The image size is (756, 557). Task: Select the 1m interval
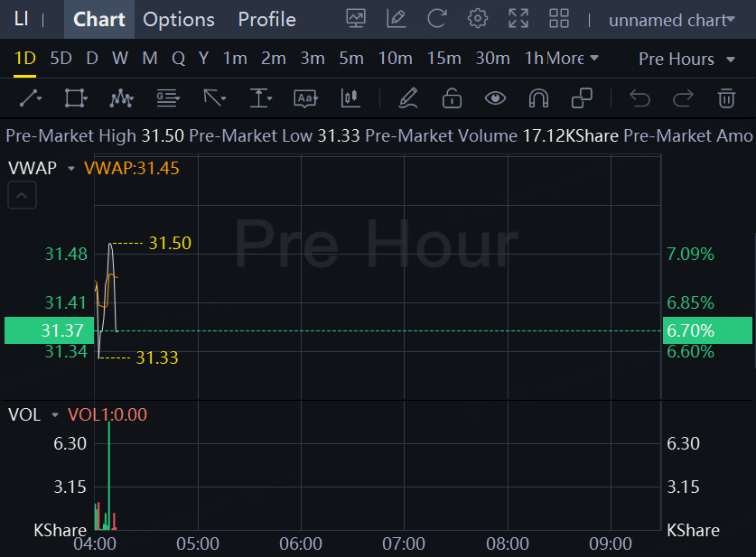(235, 59)
